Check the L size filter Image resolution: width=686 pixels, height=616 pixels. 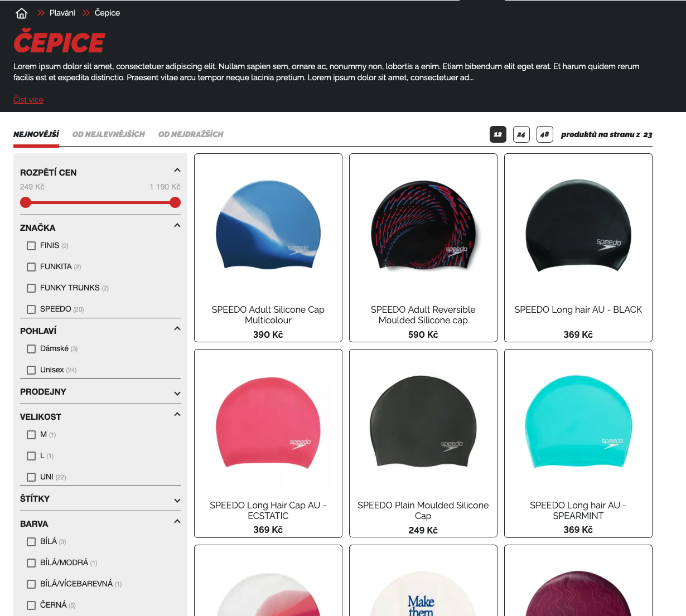[31, 456]
